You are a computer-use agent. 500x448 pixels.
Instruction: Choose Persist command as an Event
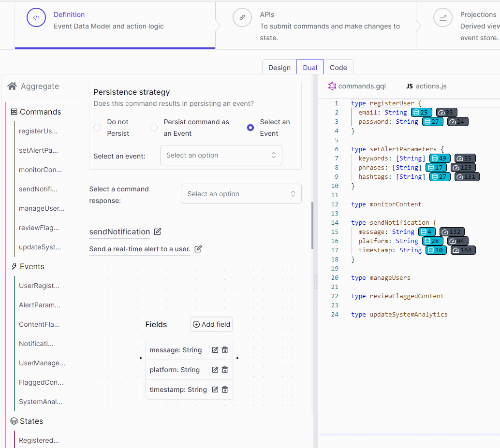coord(154,128)
